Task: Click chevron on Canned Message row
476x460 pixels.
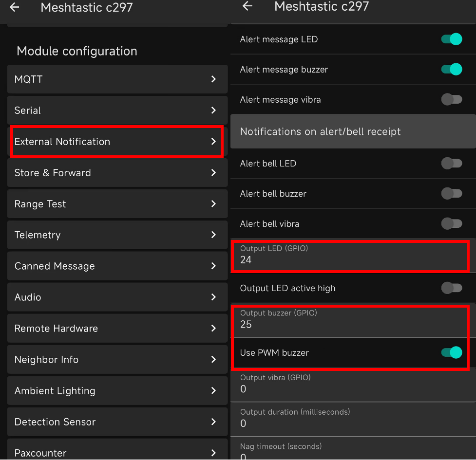Action: pyautogui.click(x=213, y=266)
